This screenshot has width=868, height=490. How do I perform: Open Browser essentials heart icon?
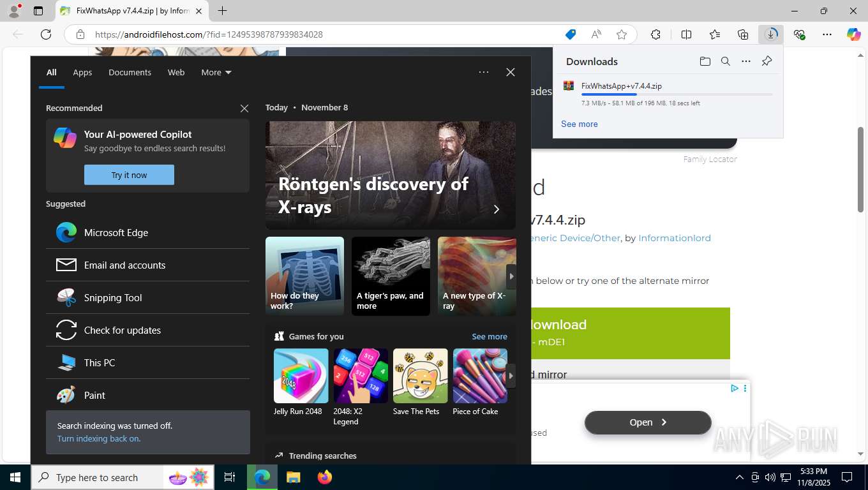799,34
